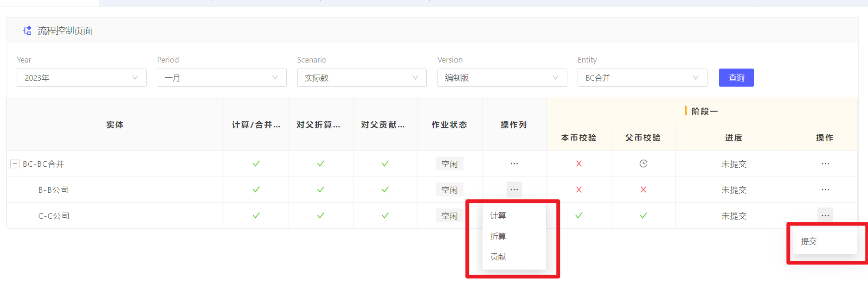Open the stage 操作 ellipsis for BC-BC合并 row

point(825,164)
